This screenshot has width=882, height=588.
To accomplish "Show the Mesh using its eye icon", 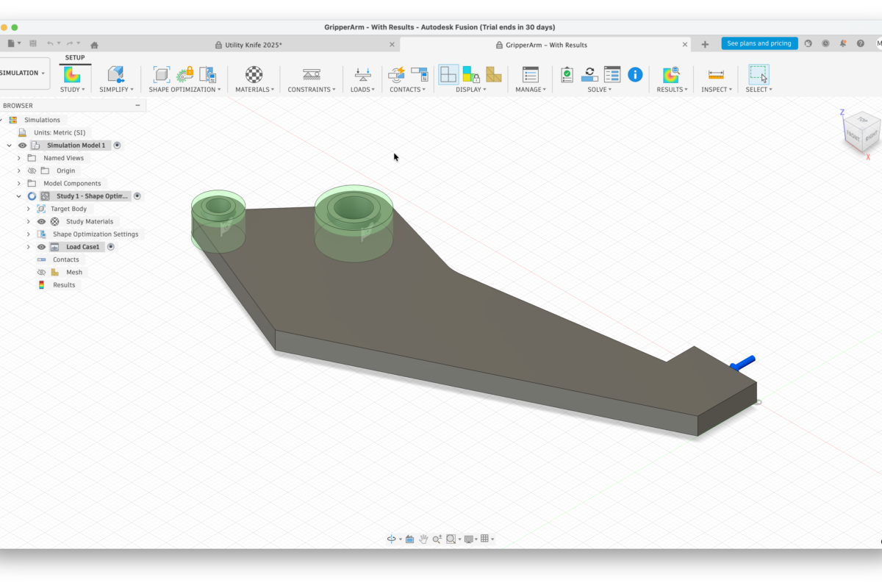I will [x=41, y=273].
